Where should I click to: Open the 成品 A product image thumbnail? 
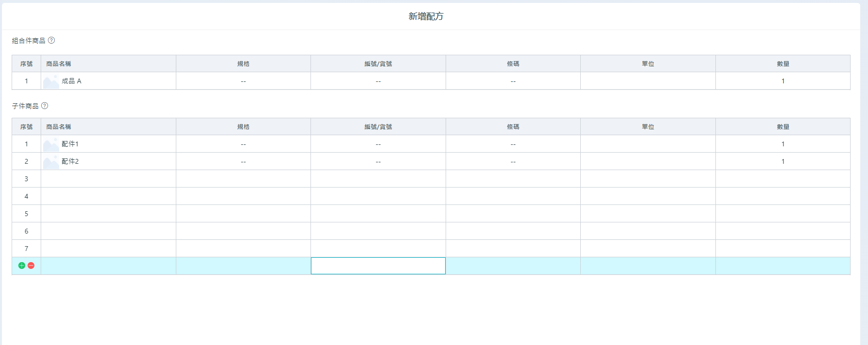tap(51, 81)
